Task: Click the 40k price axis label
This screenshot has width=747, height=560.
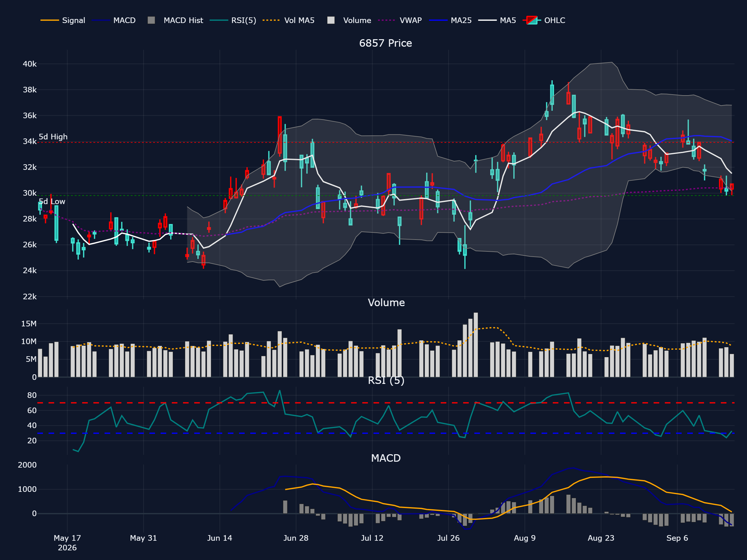Action: [30, 64]
